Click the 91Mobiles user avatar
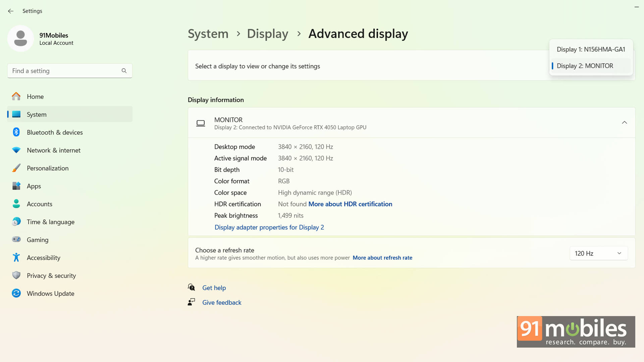644x362 pixels. (20, 39)
